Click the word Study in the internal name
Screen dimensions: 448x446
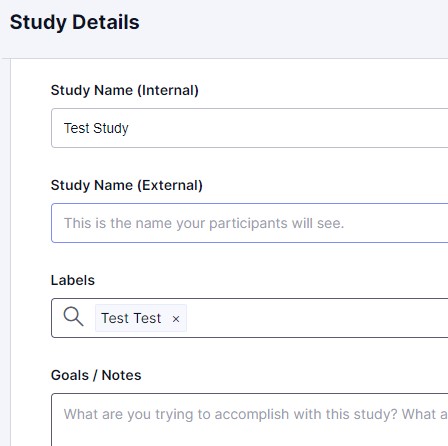111,129
